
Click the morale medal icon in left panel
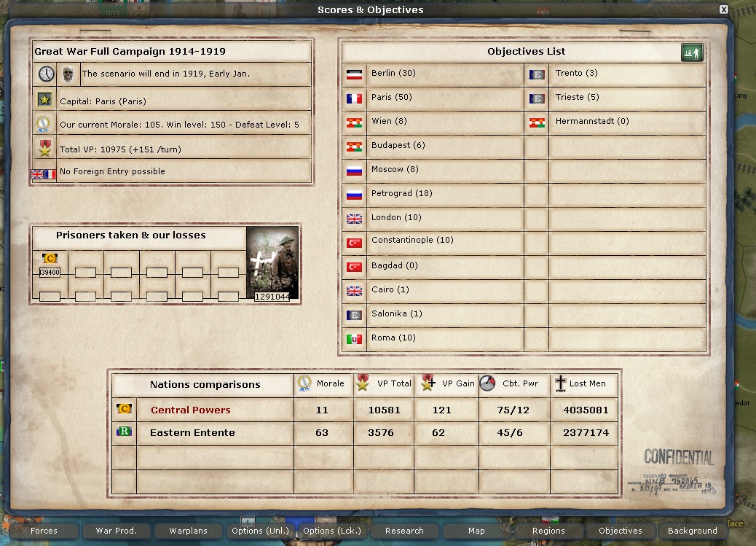tap(45, 125)
